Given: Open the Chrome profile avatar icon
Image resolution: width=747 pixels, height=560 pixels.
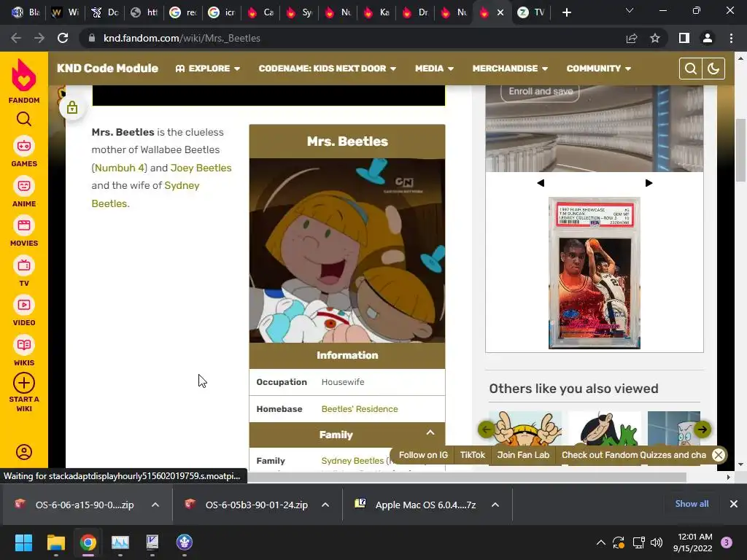Looking at the screenshot, I should tap(708, 38).
